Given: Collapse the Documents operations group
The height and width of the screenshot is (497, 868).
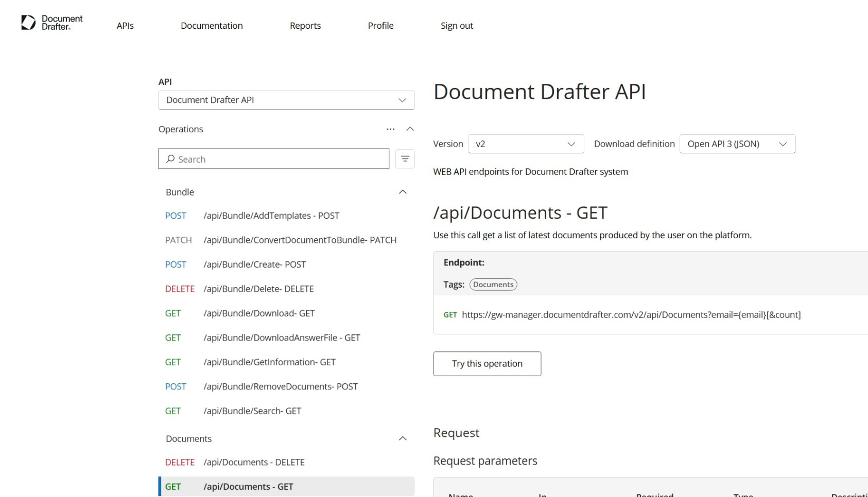Looking at the screenshot, I should (x=403, y=438).
